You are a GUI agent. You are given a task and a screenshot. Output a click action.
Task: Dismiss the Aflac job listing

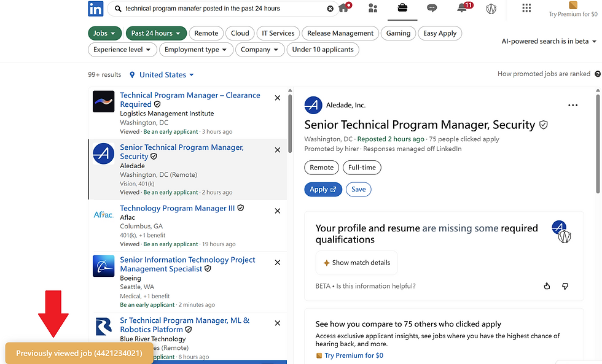pos(278,211)
